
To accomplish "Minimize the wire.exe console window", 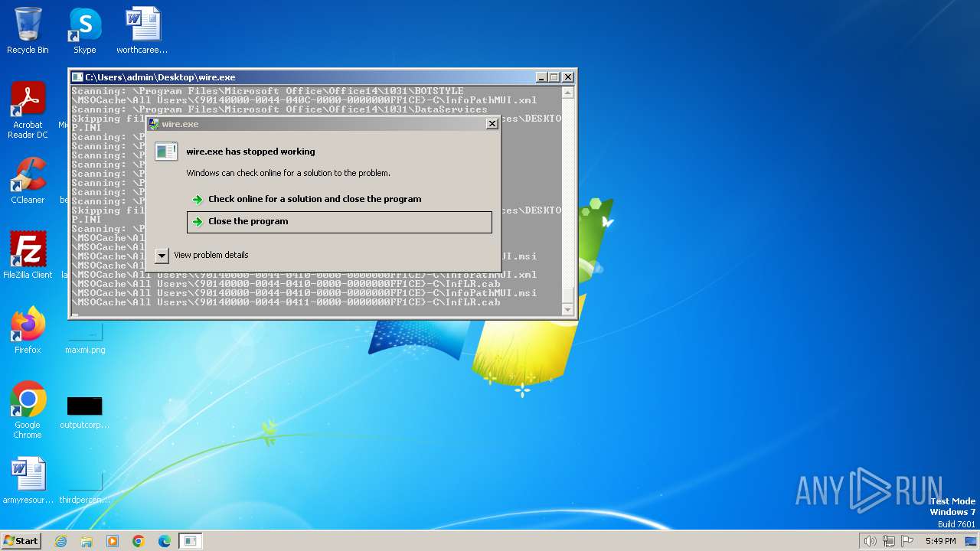I will [x=542, y=77].
